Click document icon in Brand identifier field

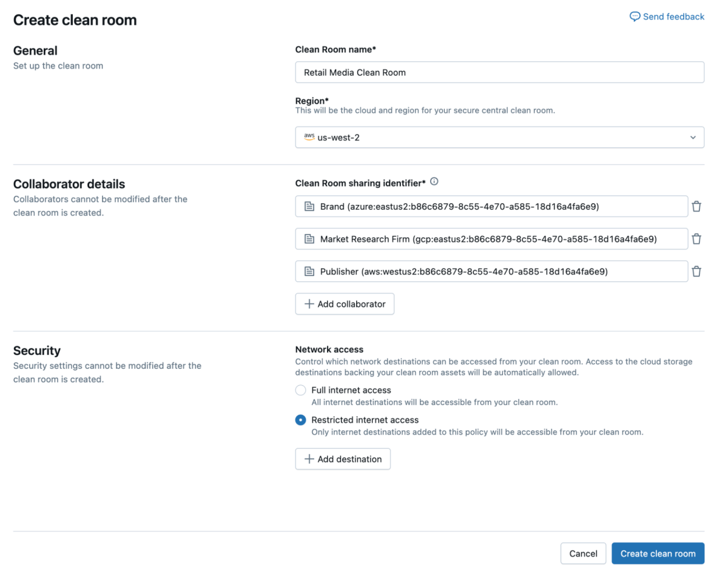pyautogui.click(x=309, y=207)
